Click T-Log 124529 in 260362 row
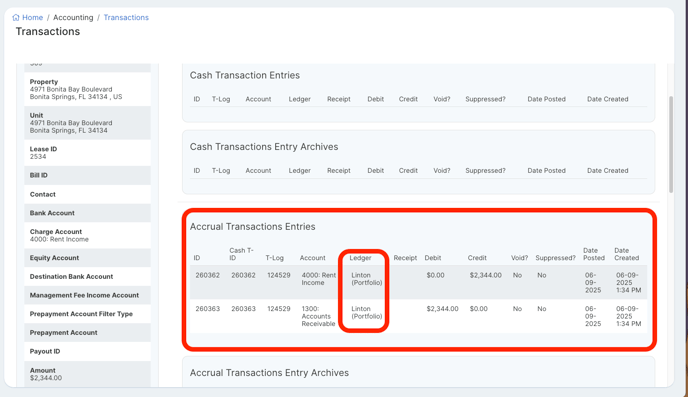The width and height of the screenshot is (688, 397). coord(279,275)
